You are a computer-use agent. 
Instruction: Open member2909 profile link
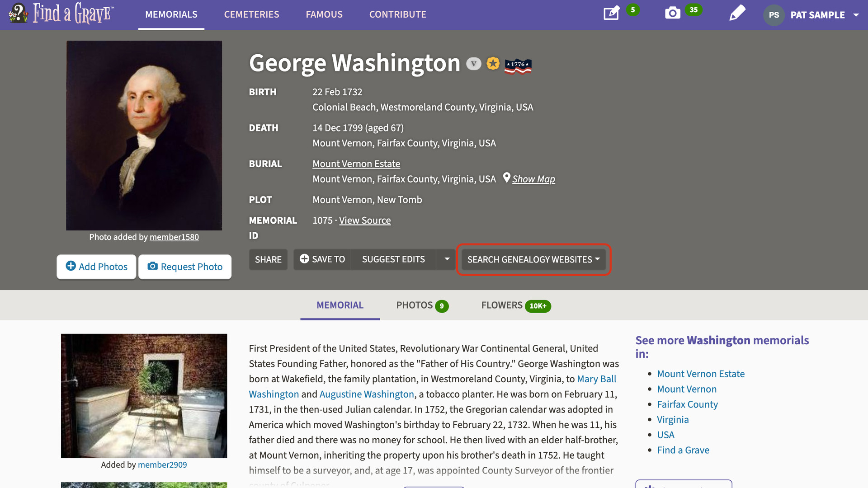[162, 465]
